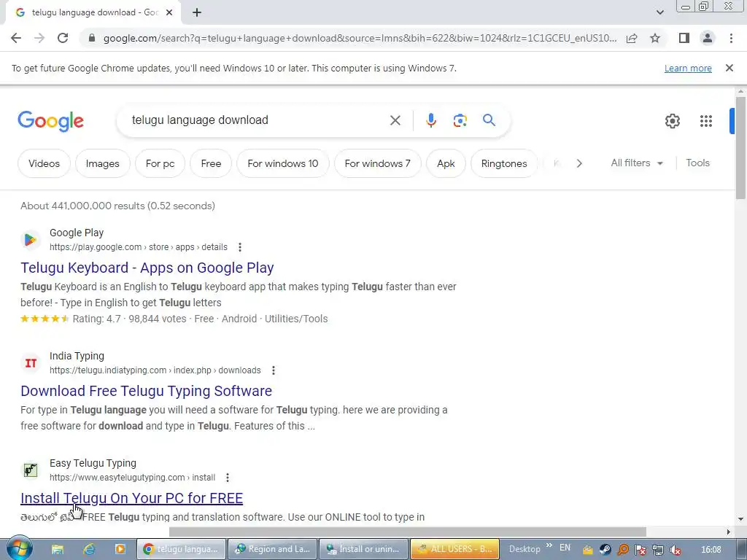The height and width of the screenshot is (560, 747).
Task: Click the About 441,000,000 results text
Action: point(117,206)
